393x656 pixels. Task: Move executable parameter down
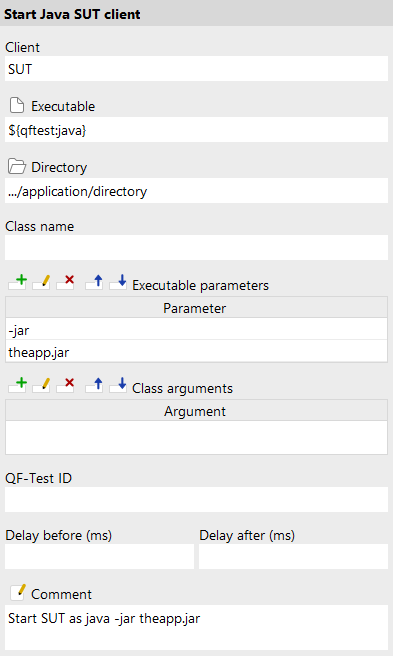pos(118,282)
